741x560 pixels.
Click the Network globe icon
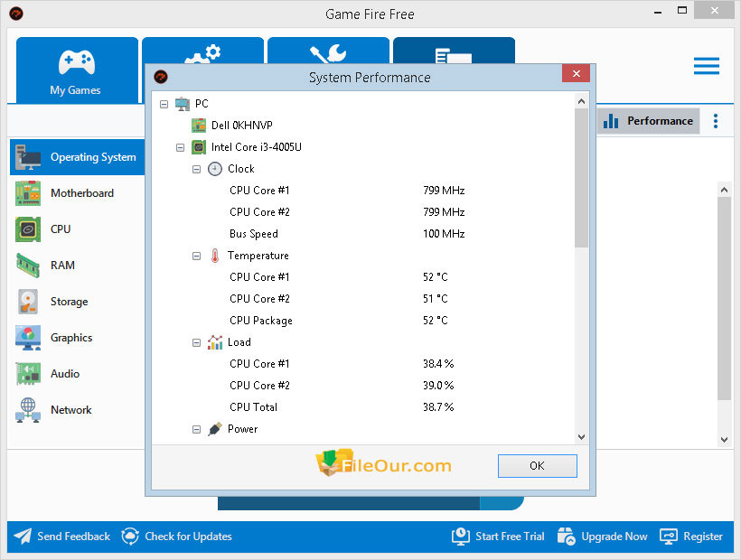28,410
